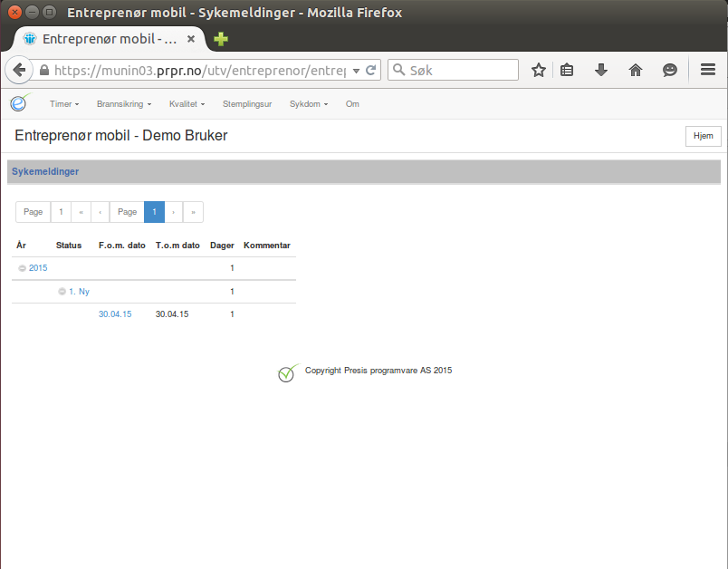Image resolution: width=728 pixels, height=569 pixels.
Task: Click the 1. Ny status link
Action: [79, 291]
